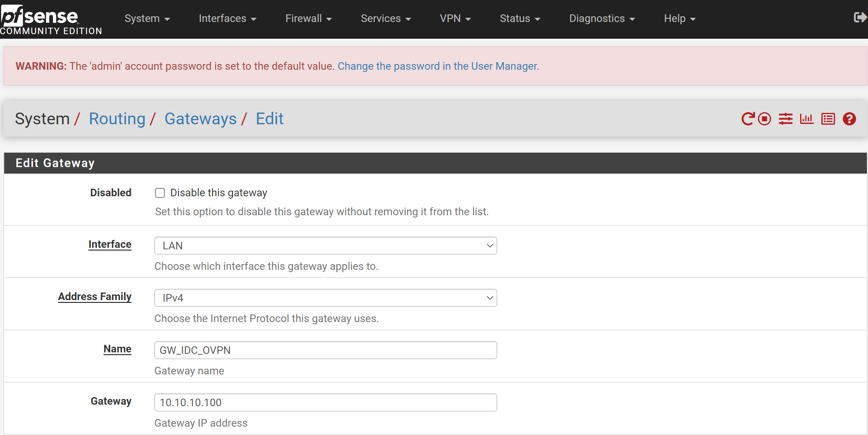Expand the Interface dropdown menu
868x435 pixels.
(x=325, y=245)
